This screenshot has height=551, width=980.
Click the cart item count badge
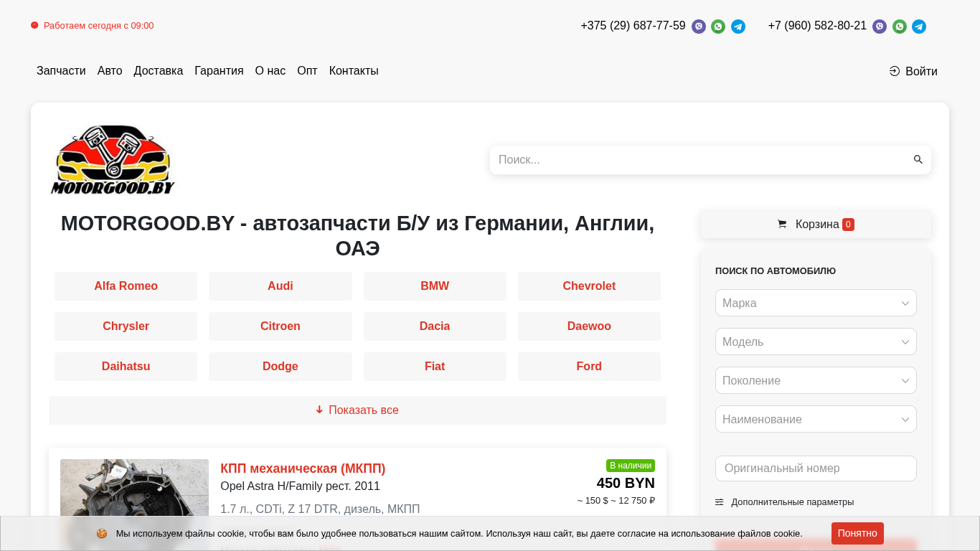point(848,225)
